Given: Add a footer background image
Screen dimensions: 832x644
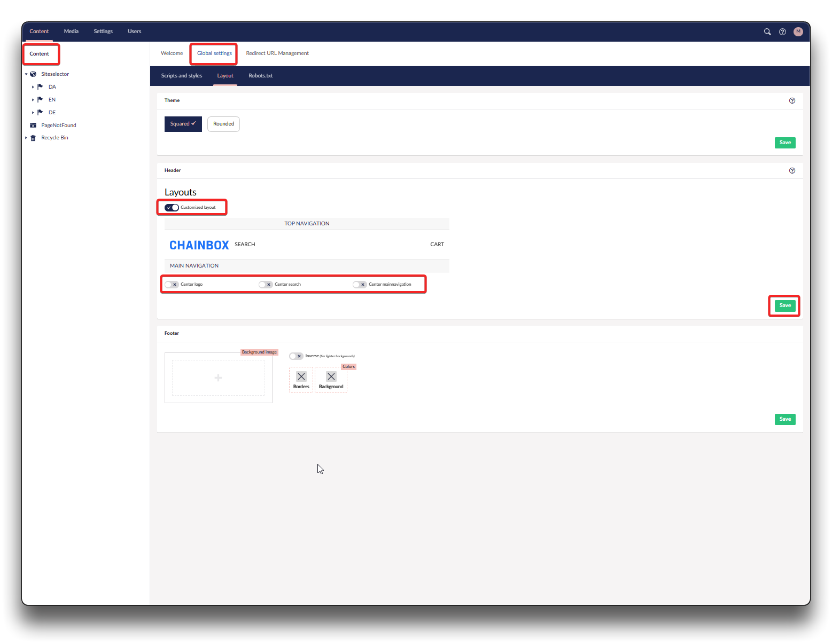Looking at the screenshot, I should tap(218, 378).
